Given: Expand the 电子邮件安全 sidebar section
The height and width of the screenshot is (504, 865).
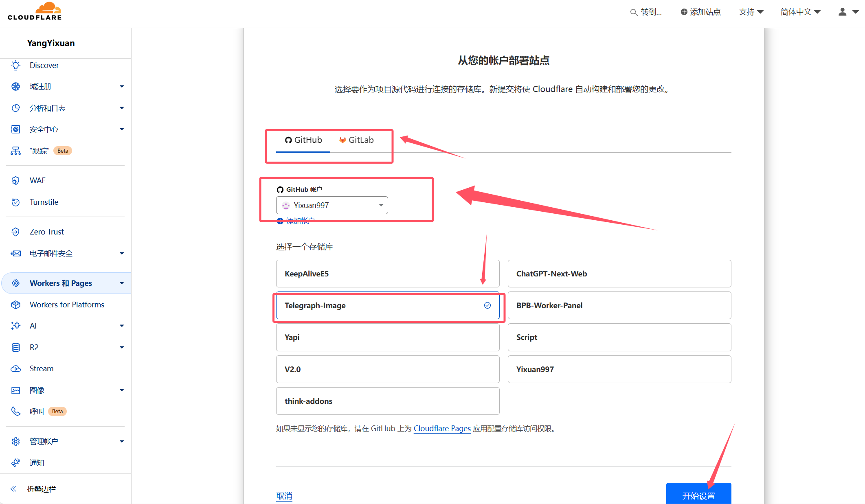Looking at the screenshot, I should [122, 253].
